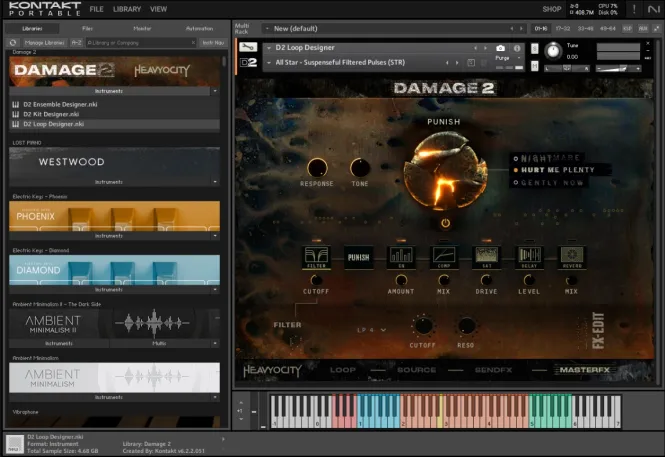Image resolution: width=665 pixels, height=457 pixels.
Task: Click the camera snapshot icon
Action: [x=500, y=48]
